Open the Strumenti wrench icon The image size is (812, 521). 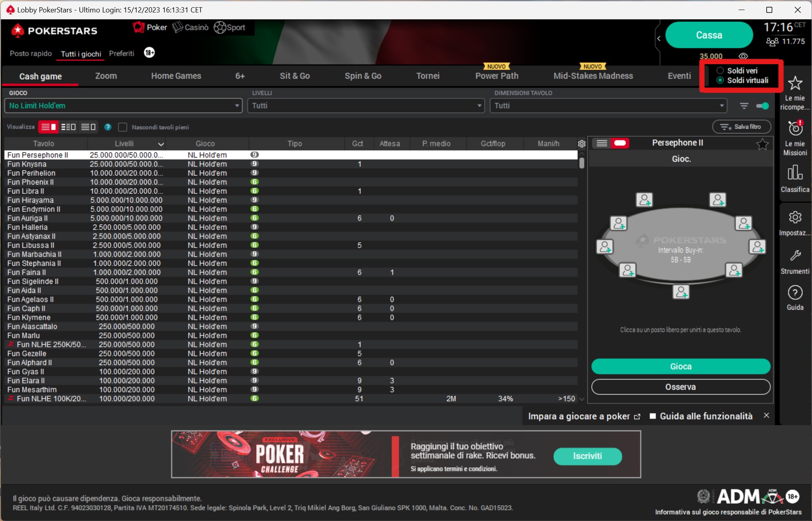pyautogui.click(x=795, y=255)
